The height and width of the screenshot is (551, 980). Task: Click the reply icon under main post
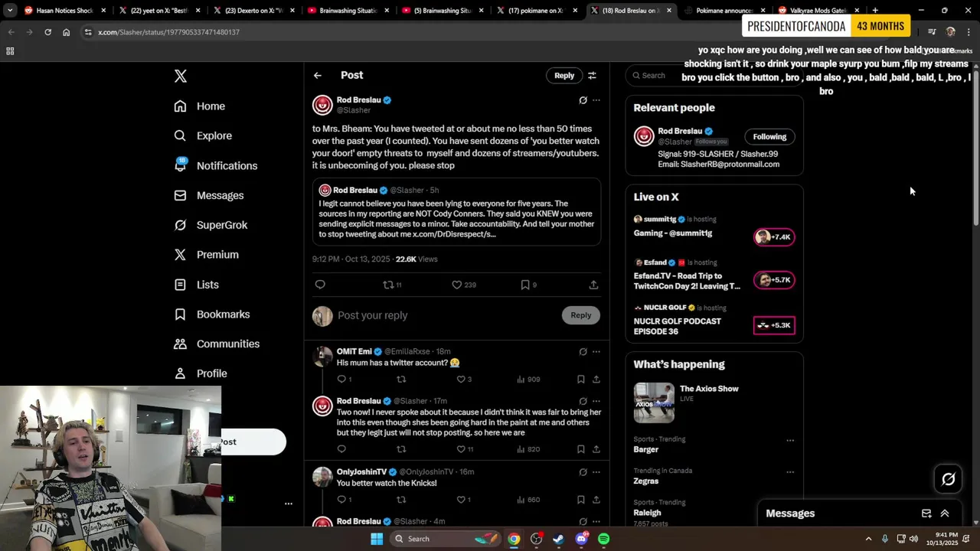[x=320, y=285]
